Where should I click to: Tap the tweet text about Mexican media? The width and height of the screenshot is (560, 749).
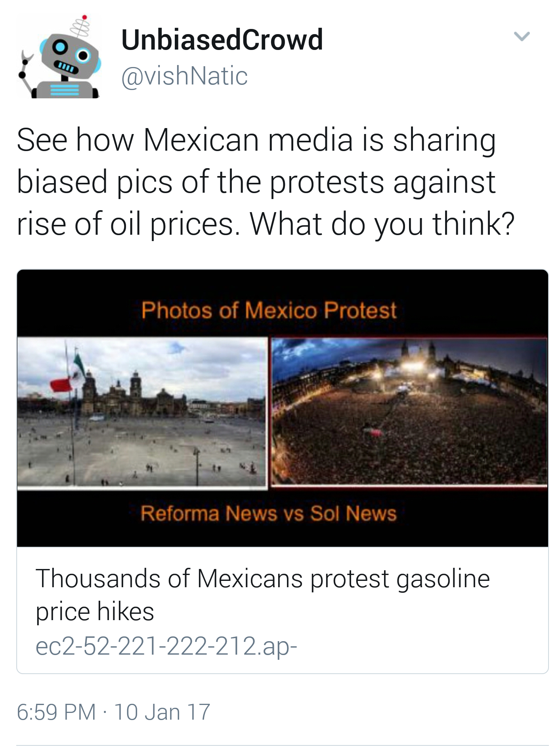266,182
